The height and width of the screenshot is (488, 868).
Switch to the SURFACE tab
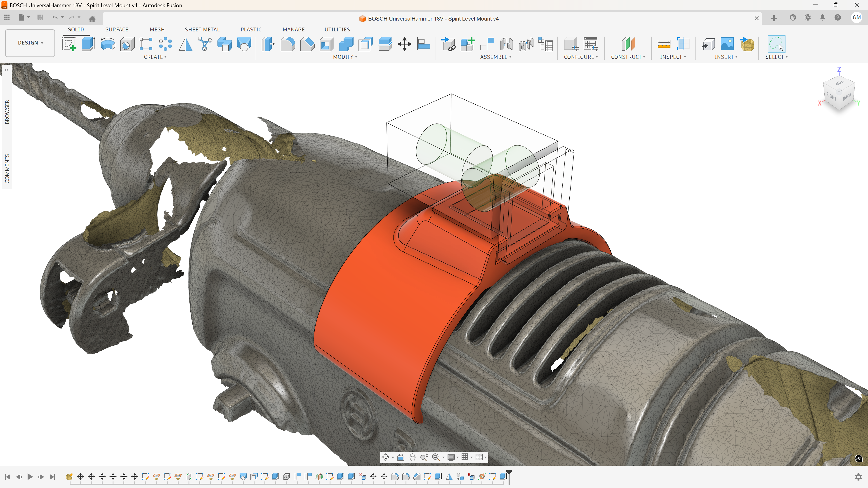tap(117, 29)
